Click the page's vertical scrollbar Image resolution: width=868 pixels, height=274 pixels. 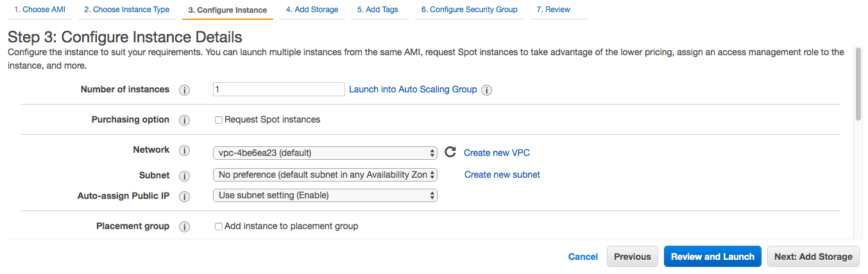[858, 83]
